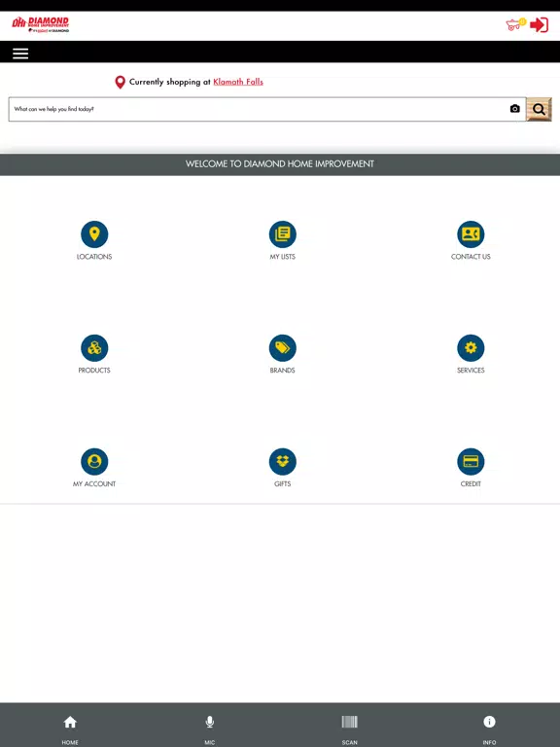Viewport: 560px width, 747px height.
Task: Open the Products icon
Action: [94, 348]
